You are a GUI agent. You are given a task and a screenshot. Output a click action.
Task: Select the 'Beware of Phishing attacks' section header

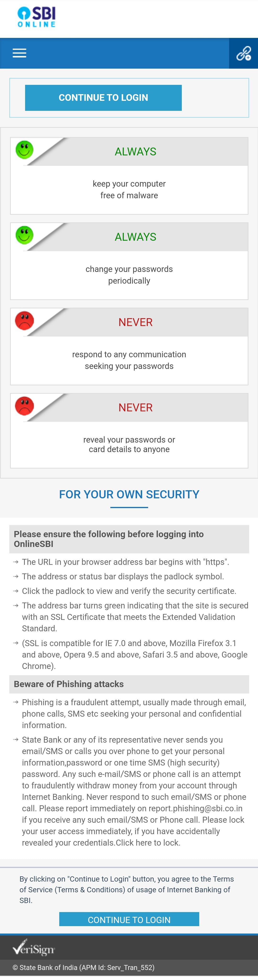coord(129,684)
